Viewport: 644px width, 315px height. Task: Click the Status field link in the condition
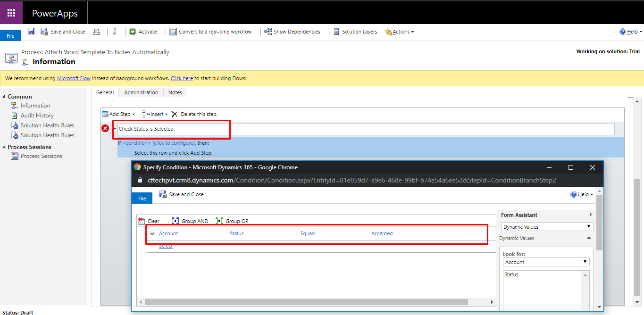click(x=237, y=233)
